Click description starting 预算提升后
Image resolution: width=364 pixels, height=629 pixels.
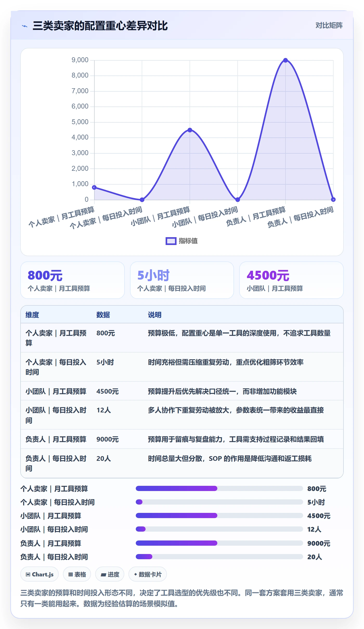222,391
